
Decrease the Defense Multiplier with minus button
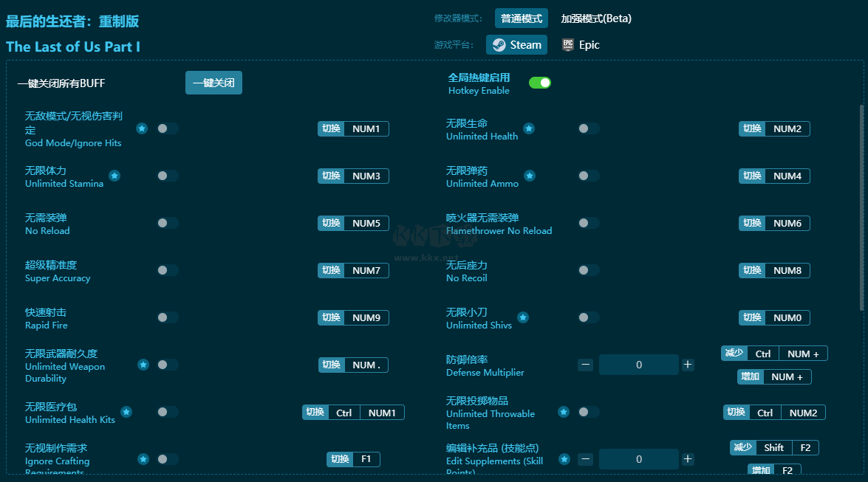point(586,365)
